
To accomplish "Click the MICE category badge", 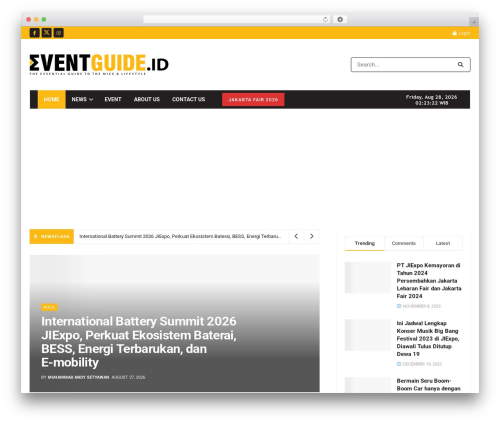I will 49,307.
